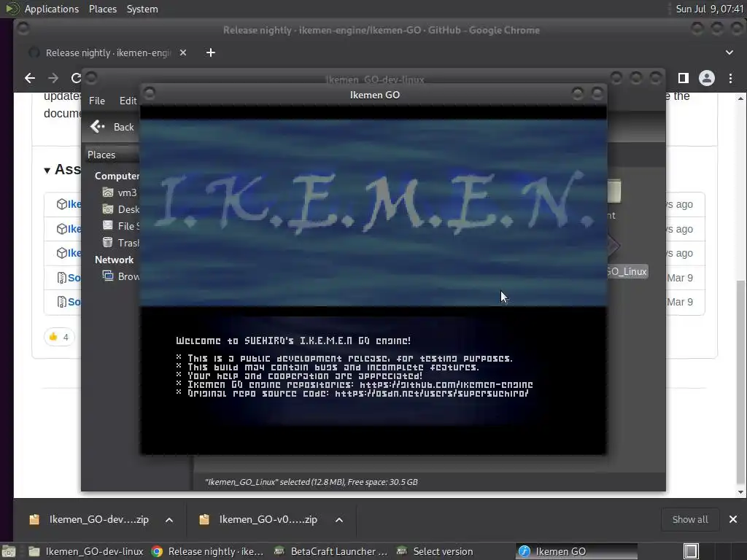Switch to Select version taskbar entry

pyautogui.click(x=435, y=551)
